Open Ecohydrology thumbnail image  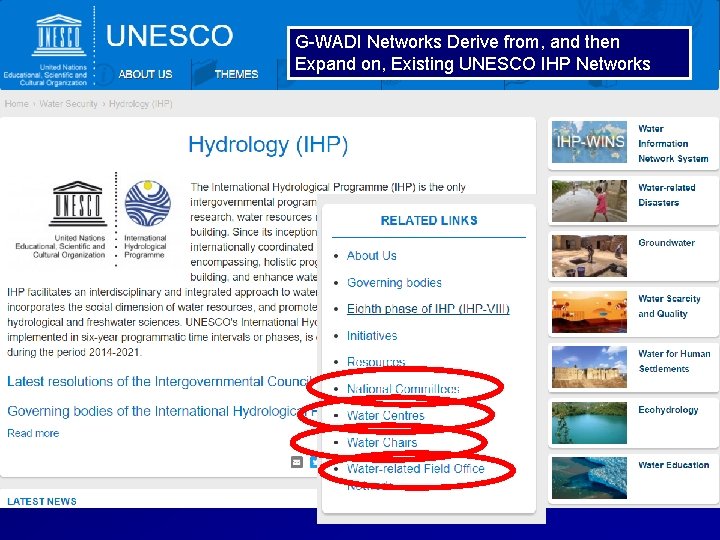(589, 423)
